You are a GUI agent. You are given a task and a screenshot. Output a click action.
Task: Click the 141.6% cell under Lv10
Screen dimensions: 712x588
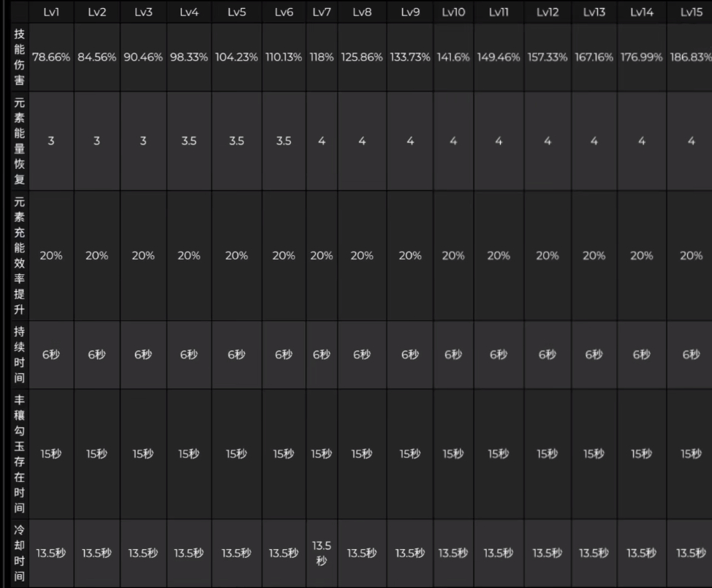click(453, 57)
